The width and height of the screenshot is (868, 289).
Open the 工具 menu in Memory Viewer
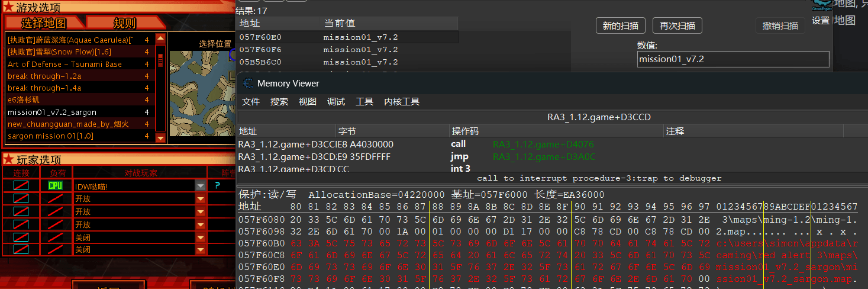[x=364, y=102]
